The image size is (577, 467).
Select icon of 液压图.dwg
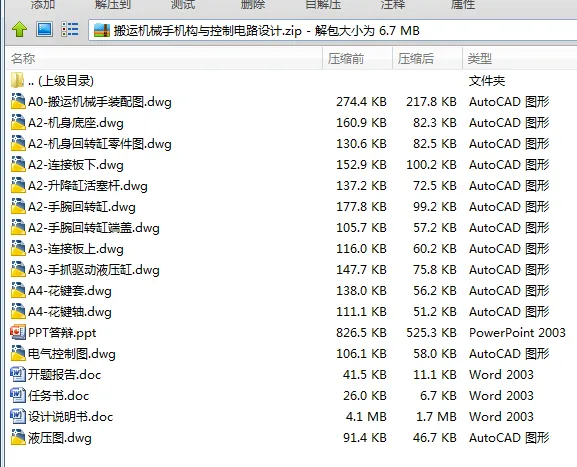pos(18,437)
